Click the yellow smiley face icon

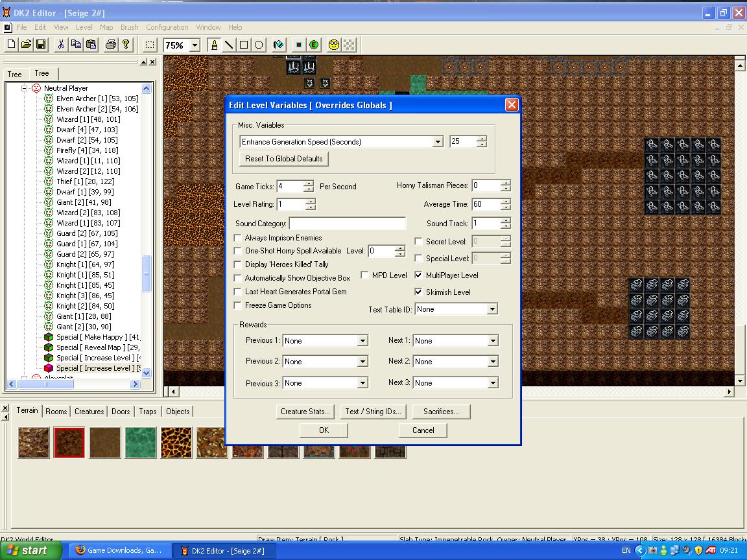(x=334, y=45)
